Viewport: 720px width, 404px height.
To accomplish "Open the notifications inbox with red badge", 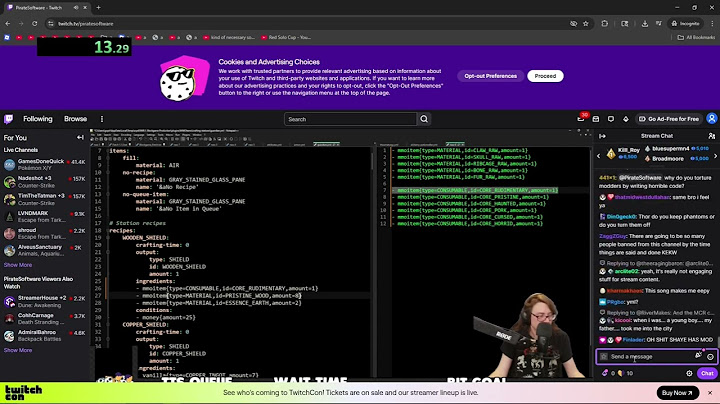I will 581,118.
